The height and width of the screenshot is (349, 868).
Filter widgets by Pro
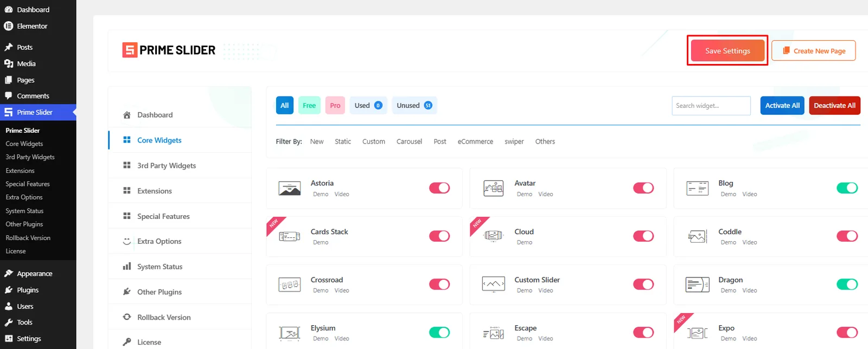coord(335,105)
